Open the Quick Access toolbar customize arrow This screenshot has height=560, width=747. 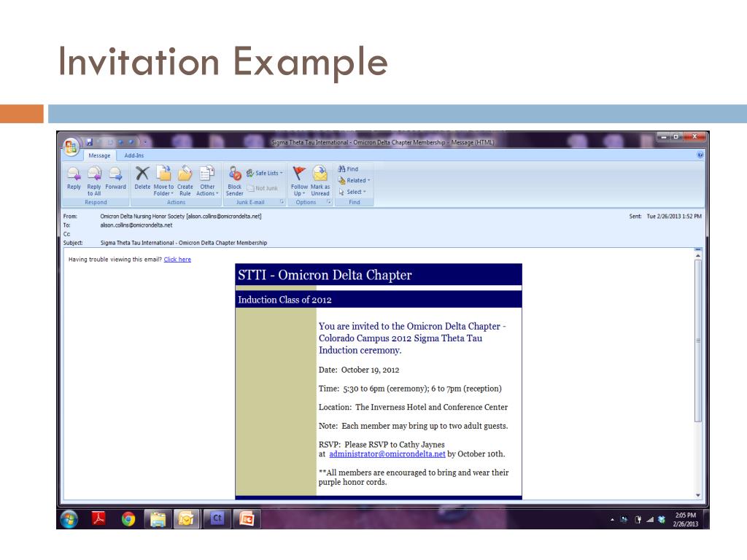(145, 142)
